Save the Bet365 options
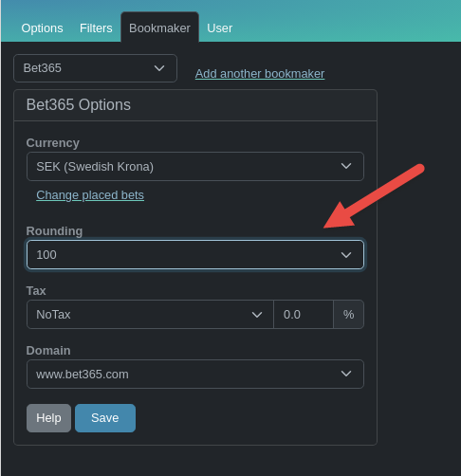Viewport: 461px width, 476px height. (x=105, y=418)
